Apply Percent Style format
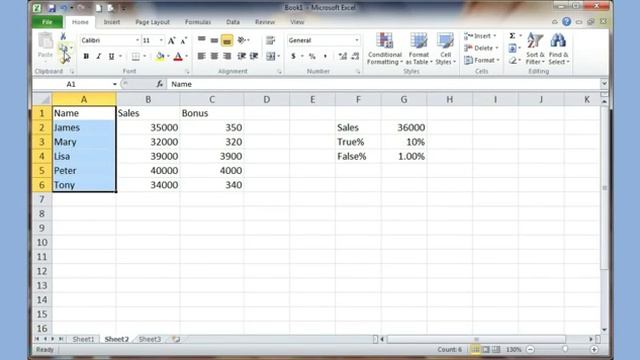 point(312,56)
